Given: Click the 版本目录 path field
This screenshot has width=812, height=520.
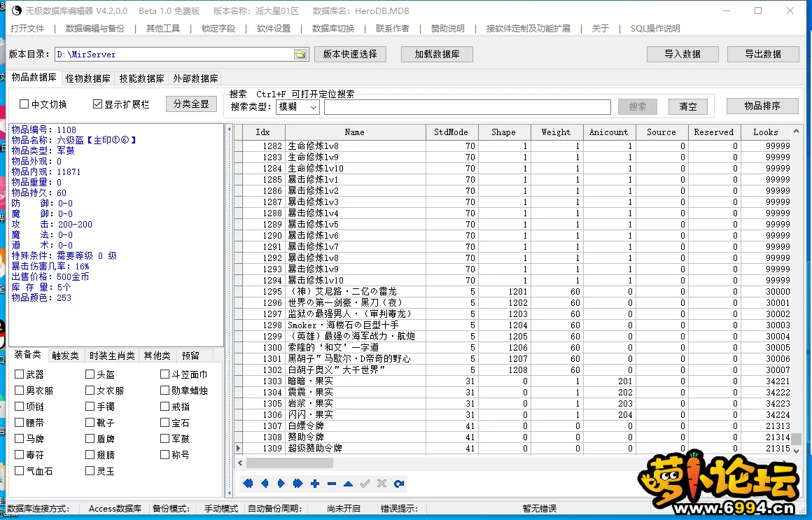Looking at the screenshot, I should 174,55.
